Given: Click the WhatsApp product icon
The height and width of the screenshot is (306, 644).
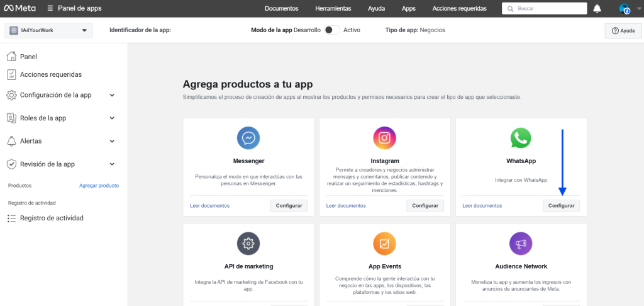Looking at the screenshot, I should click(521, 138).
